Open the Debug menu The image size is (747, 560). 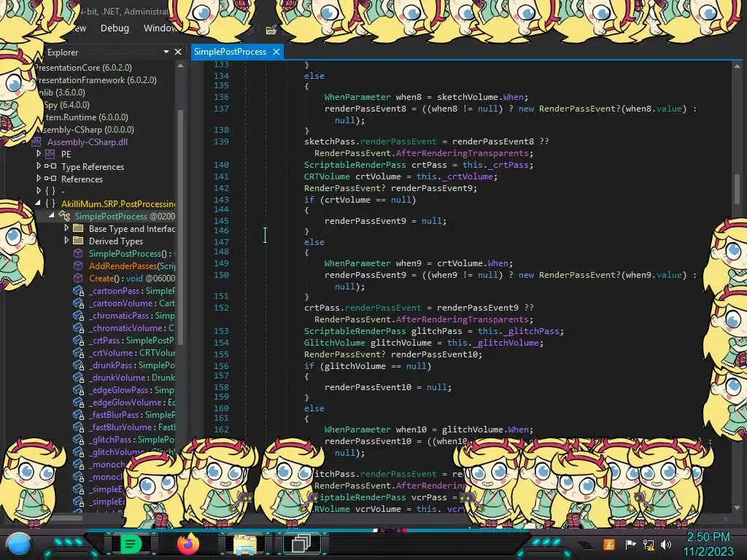pos(115,28)
